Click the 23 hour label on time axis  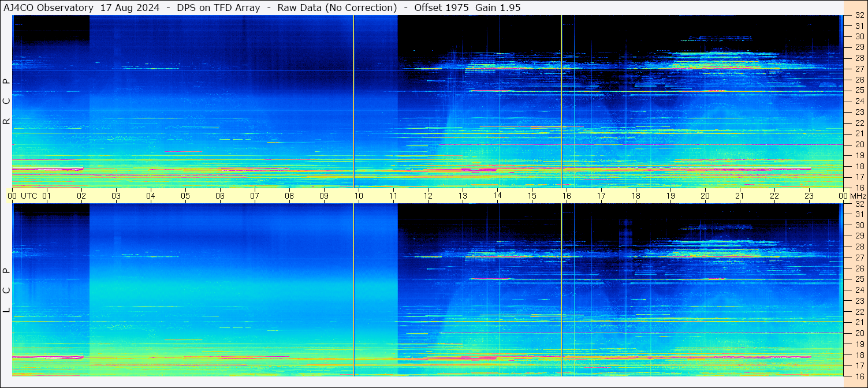click(x=809, y=196)
